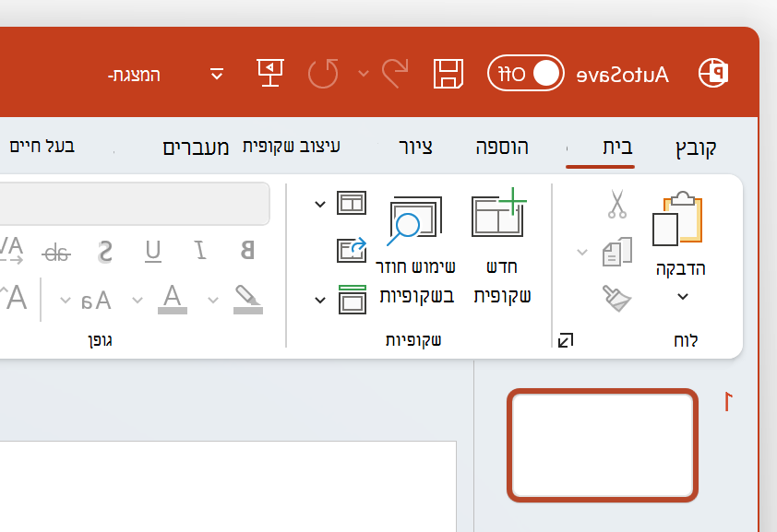This screenshot has height=532, width=777.
Task: Click the blank slide editing canvas
Action: [x=228, y=487]
